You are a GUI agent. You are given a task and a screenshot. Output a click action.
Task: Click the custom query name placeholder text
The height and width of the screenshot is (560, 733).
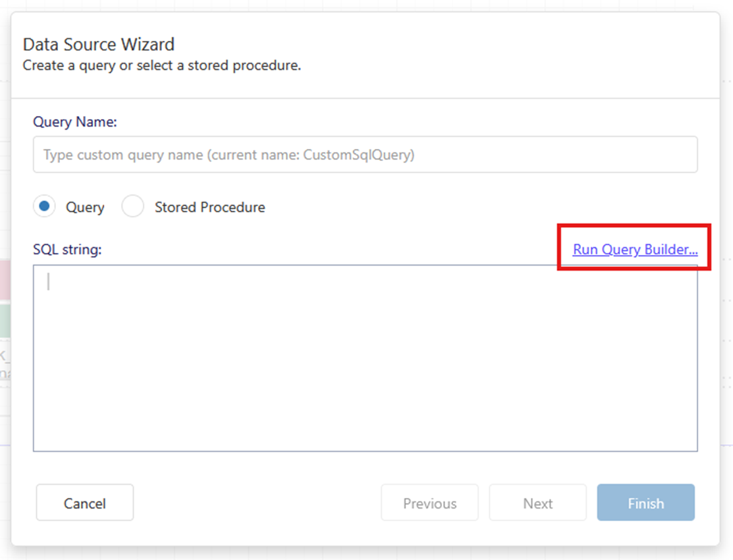coord(229,155)
